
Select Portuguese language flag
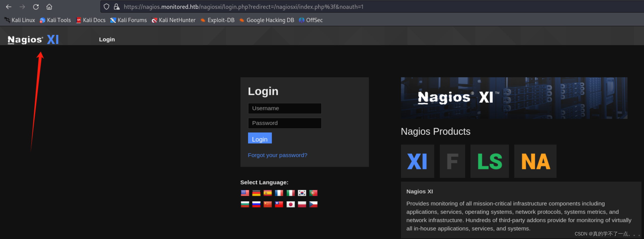coord(313,193)
